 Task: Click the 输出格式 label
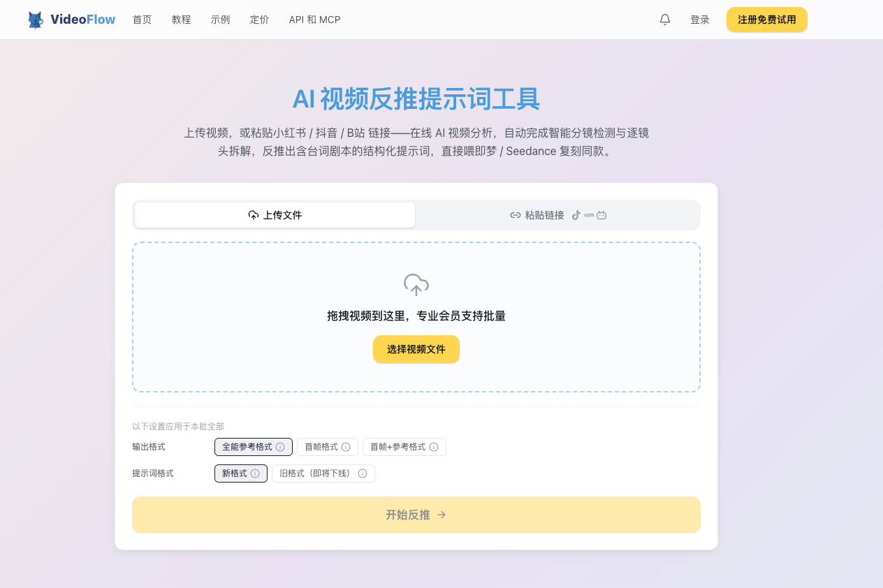(x=149, y=447)
